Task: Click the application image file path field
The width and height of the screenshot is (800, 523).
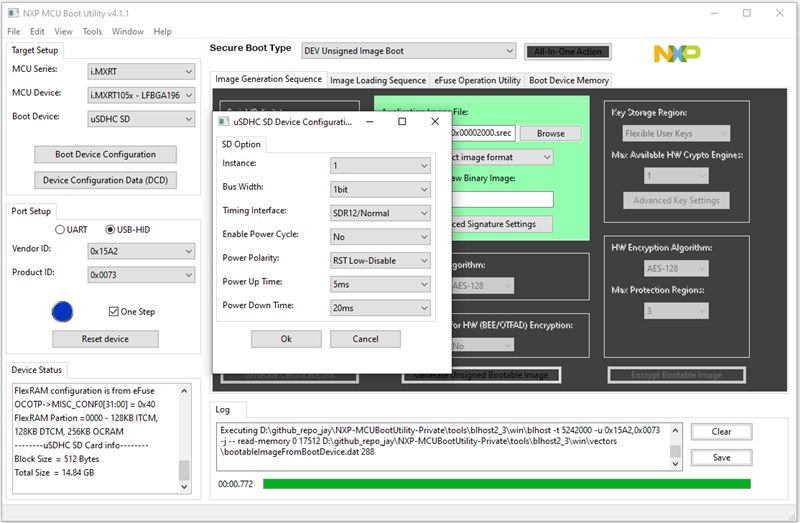Action: pyautogui.click(x=483, y=133)
